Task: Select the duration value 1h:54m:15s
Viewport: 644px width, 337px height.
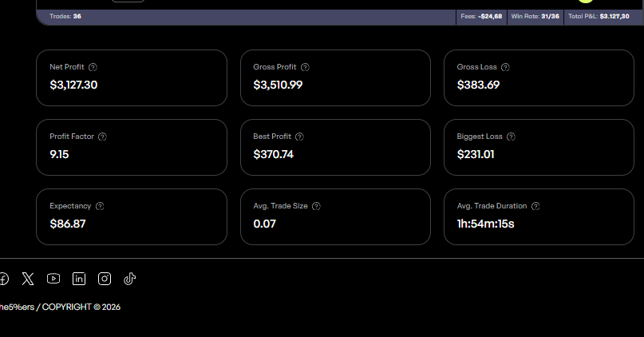Action: 485,224
